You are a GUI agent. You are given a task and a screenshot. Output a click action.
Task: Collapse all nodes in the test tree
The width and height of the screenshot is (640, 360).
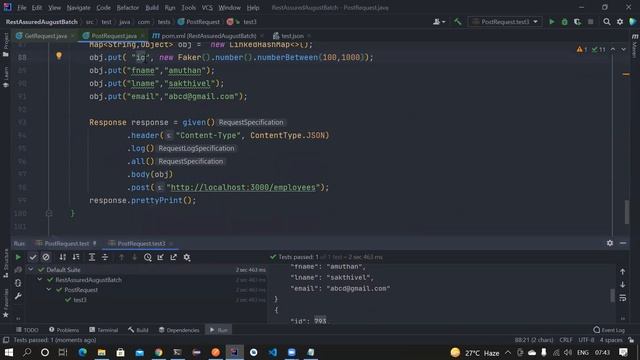click(x=105, y=257)
